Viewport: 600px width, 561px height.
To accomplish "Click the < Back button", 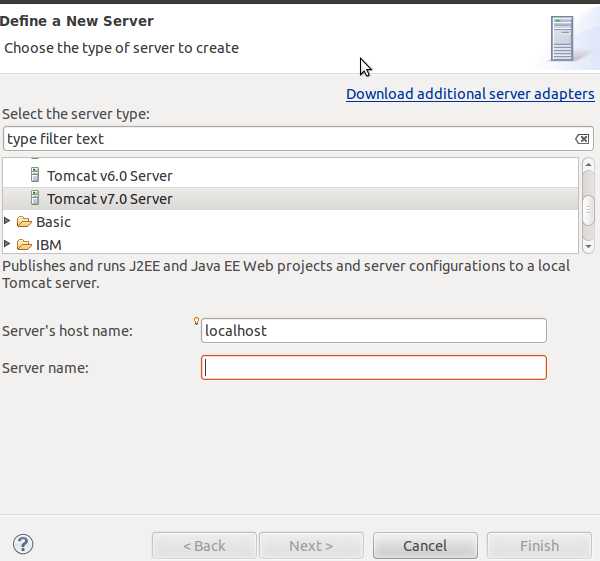I will [x=204, y=545].
